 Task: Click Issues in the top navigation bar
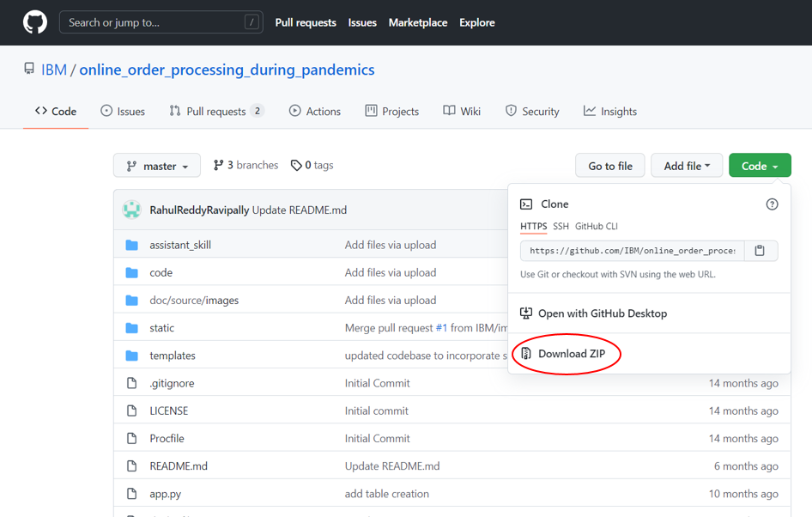(x=362, y=23)
